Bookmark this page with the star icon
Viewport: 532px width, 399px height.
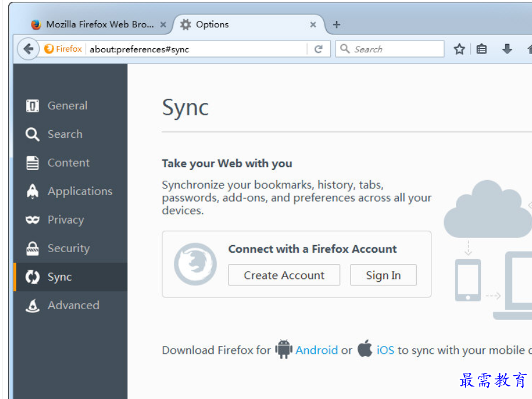click(x=459, y=49)
